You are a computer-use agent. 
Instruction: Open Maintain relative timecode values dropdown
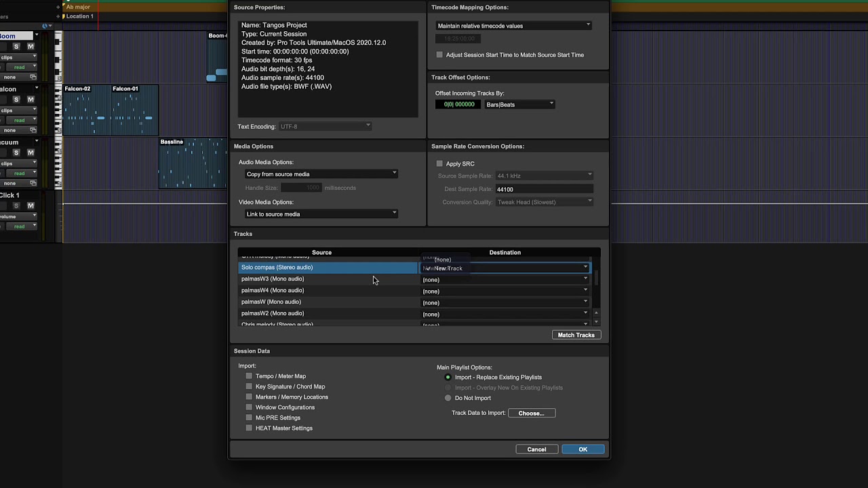click(x=513, y=26)
